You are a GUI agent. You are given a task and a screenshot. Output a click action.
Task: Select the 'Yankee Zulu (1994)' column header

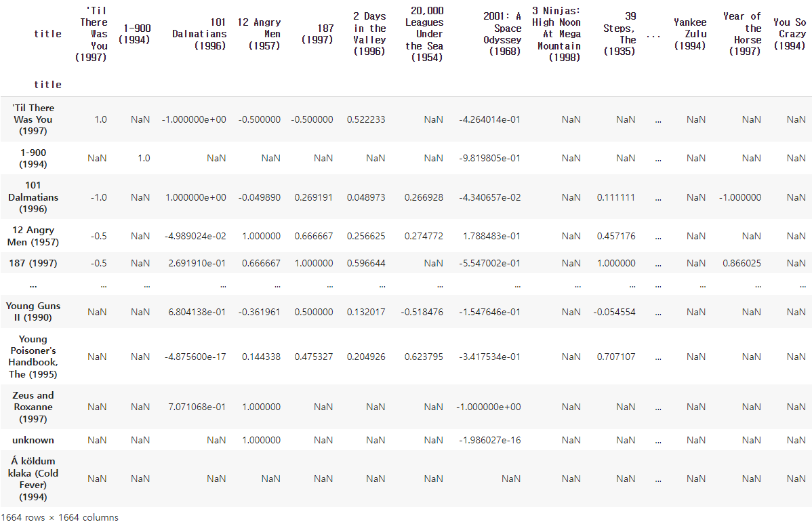tap(690, 34)
